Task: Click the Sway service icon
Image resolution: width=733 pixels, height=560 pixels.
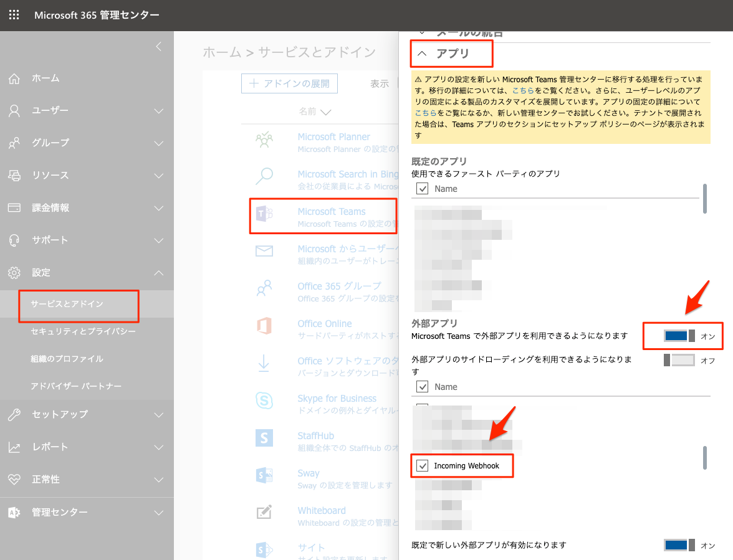Action: pos(264,475)
